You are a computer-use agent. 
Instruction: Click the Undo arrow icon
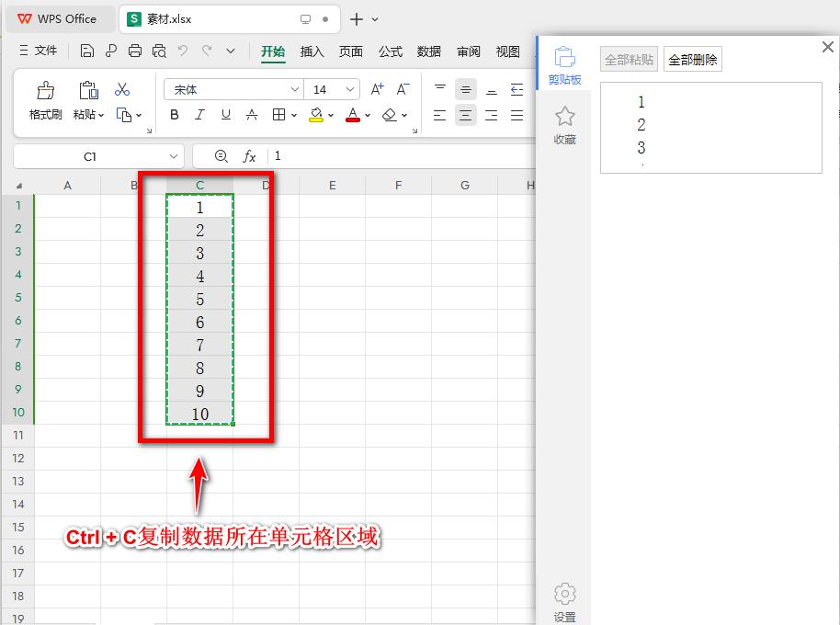(x=183, y=51)
